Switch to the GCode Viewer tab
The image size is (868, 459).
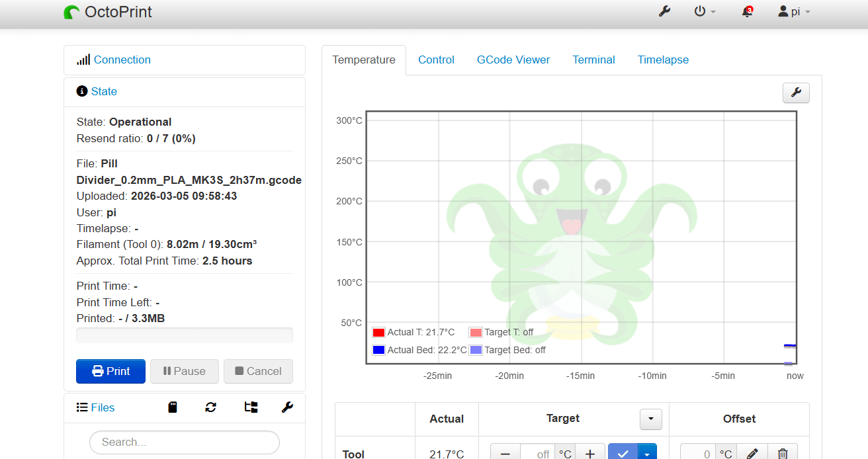coord(513,60)
